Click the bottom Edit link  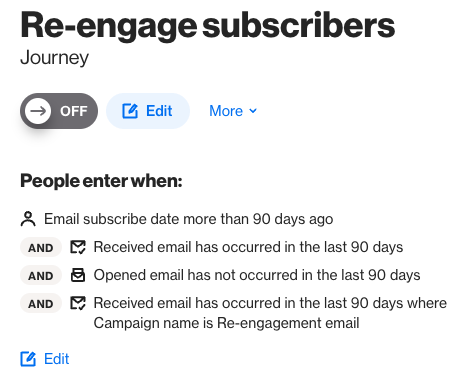point(45,359)
